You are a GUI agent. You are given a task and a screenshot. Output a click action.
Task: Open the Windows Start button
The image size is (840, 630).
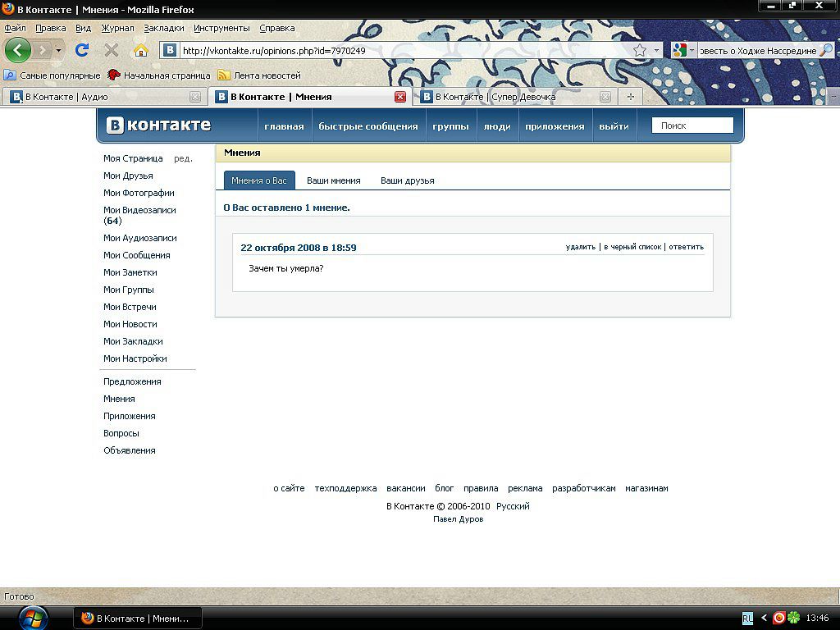tap(33, 619)
